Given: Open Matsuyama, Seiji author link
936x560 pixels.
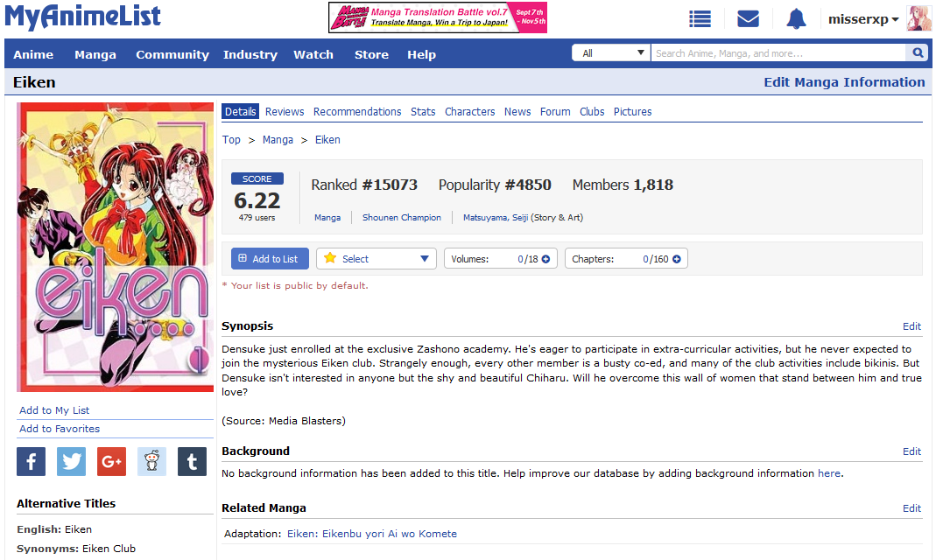Looking at the screenshot, I should (496, 218).
